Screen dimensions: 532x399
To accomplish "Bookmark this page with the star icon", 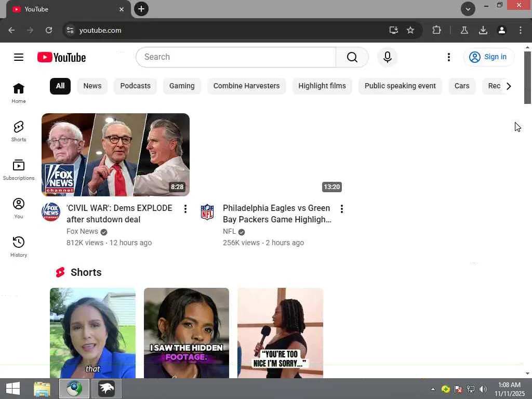I will (410, 30).
